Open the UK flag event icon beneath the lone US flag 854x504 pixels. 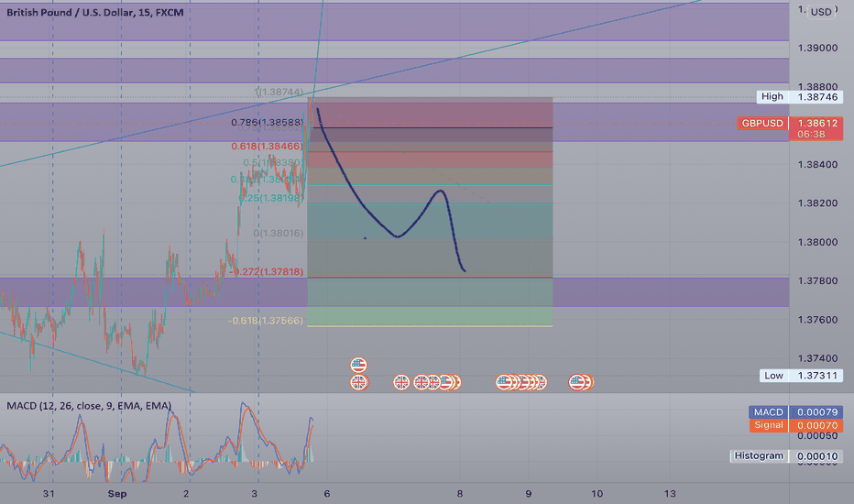pos(358,382)
